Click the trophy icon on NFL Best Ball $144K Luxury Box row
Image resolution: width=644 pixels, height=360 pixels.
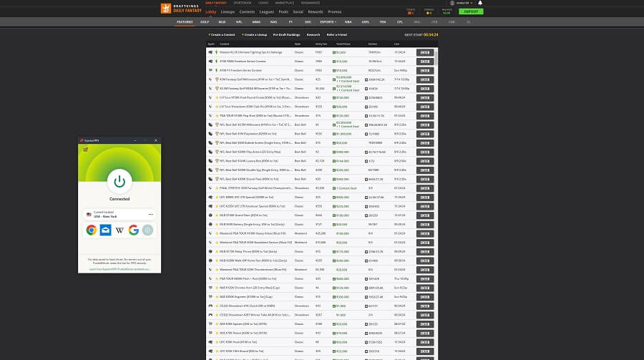coord(217,161)
